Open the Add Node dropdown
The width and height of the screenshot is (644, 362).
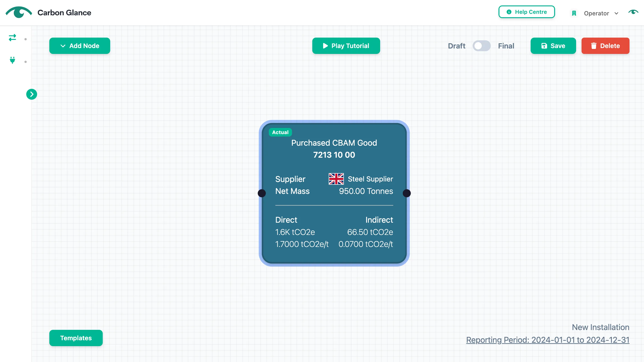click(80, 46)
